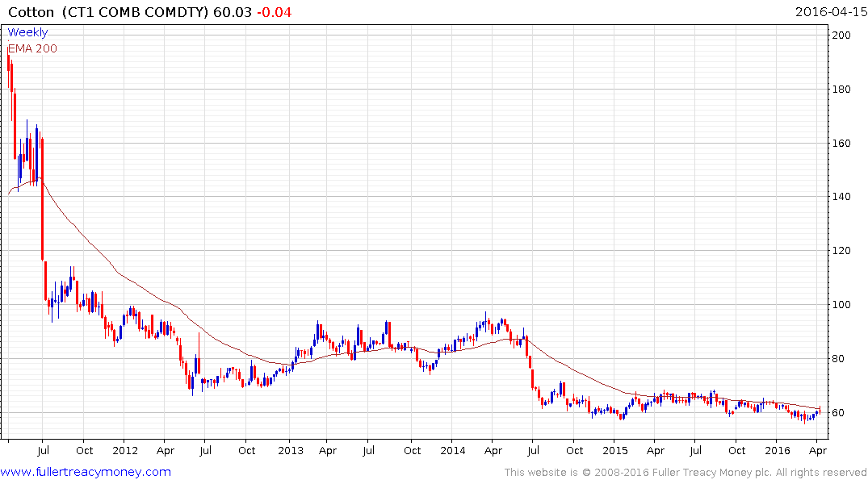This screenshot has width=868, height=484.
Task: Click the 60 price axis label
Action: [838, 413]
